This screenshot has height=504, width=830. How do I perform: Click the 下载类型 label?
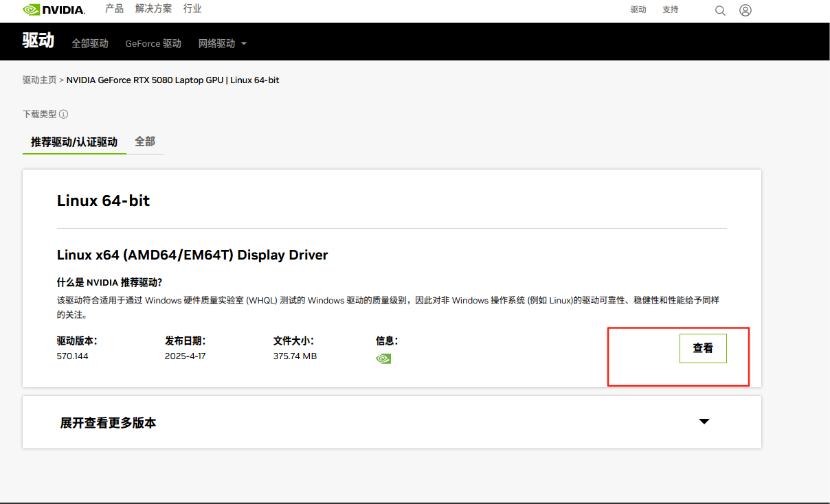(40, 114)
